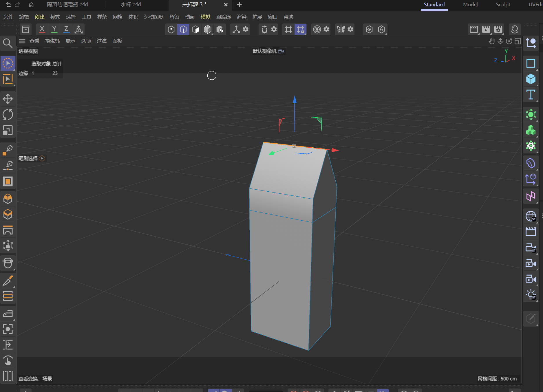
Task: Click the Undo arrow
Action: [9, 5]
